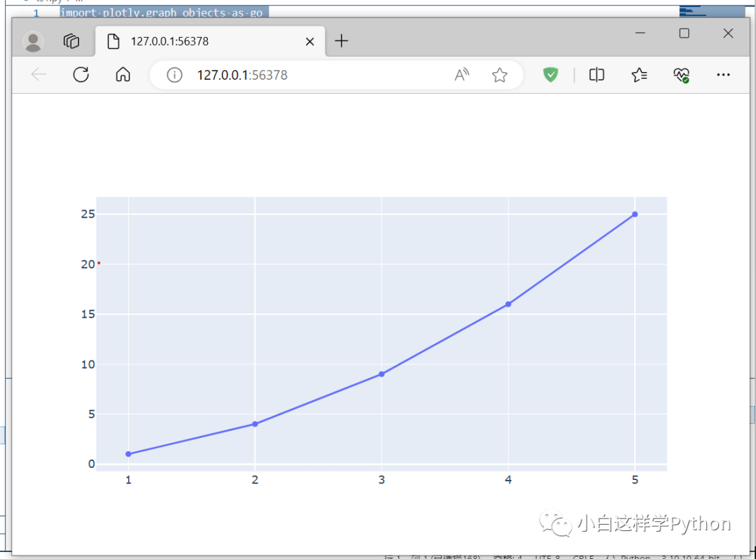The height and width of the screenshot is (559, 756).
Task: Refresh the page
Action: click(81, 75)
